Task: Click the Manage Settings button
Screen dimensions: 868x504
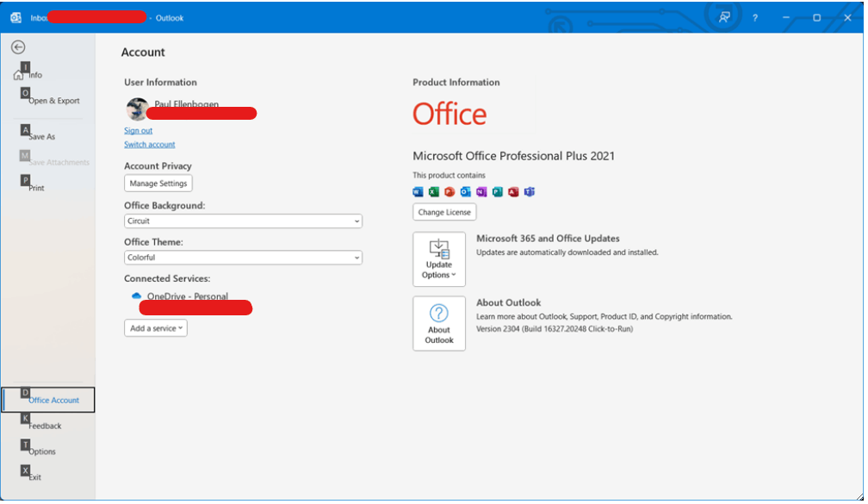Action: pos(158,184)
